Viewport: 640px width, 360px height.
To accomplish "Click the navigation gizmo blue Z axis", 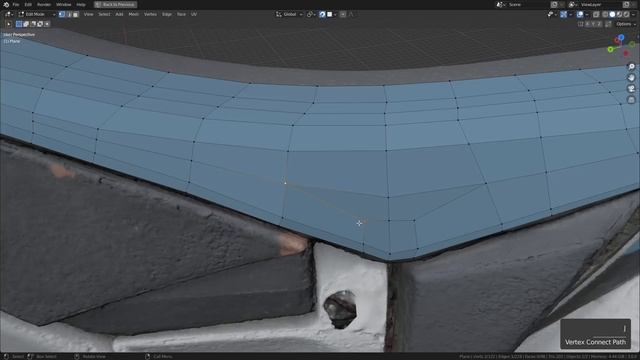I will (621, 38).
